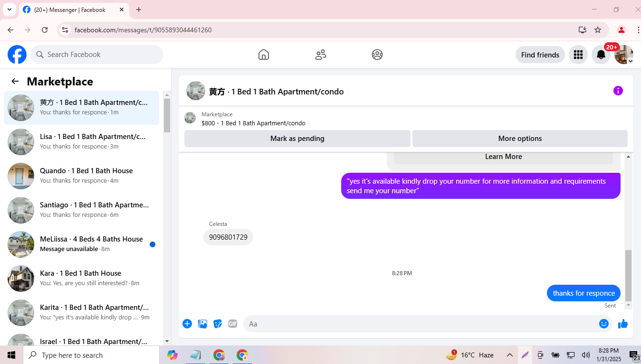Screen dimensions: 641x364
Task: Go back using the Marketplace back arrow
Action: point(15,81)
